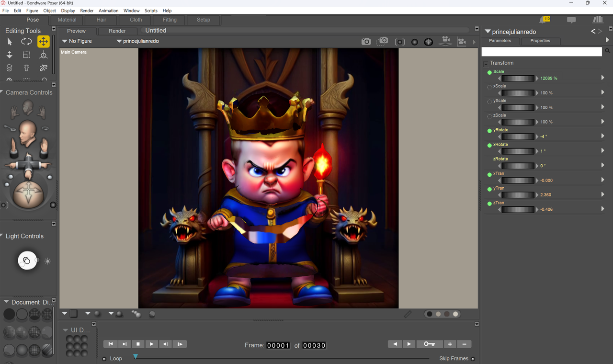Open the chat bubble icon at top right
The width and height of the screenshot is (613, 364).
tap(571, 20)
